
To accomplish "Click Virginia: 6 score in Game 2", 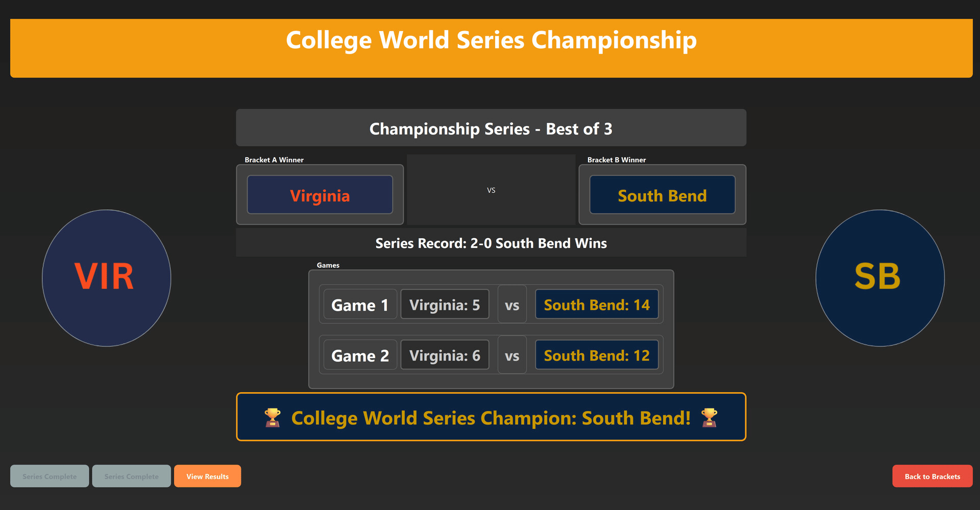I will point(445,355).
